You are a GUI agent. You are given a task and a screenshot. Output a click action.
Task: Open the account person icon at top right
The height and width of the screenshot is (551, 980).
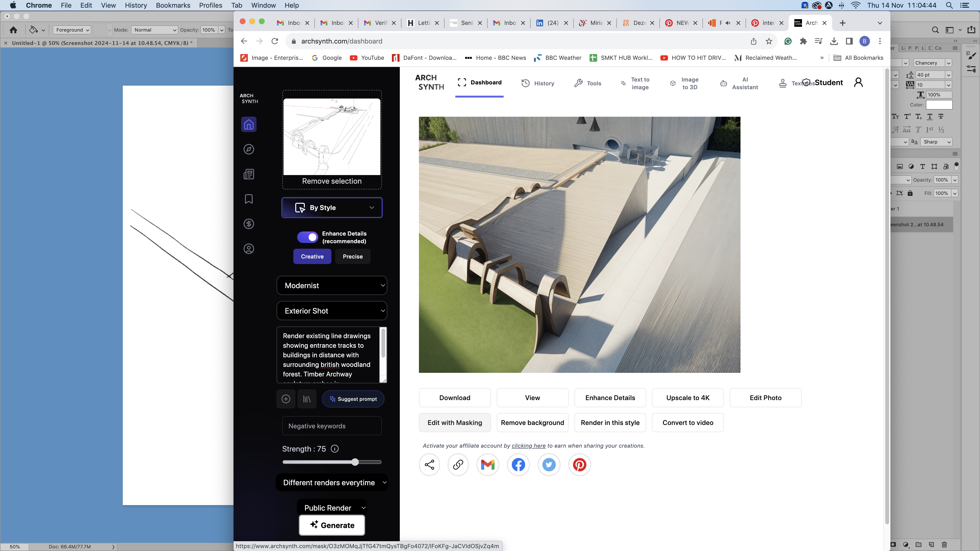858,83
